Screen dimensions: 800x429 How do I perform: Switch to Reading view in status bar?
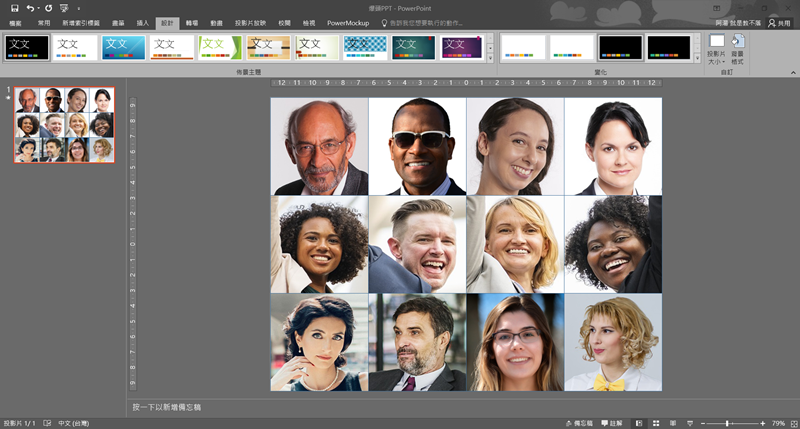point(674,423)
